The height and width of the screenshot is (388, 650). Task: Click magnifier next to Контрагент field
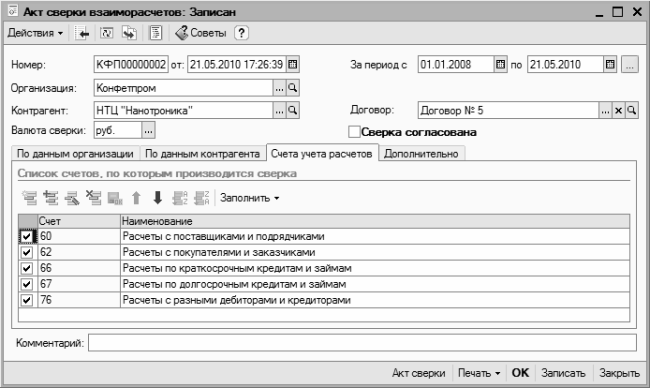tap(293, 110)
